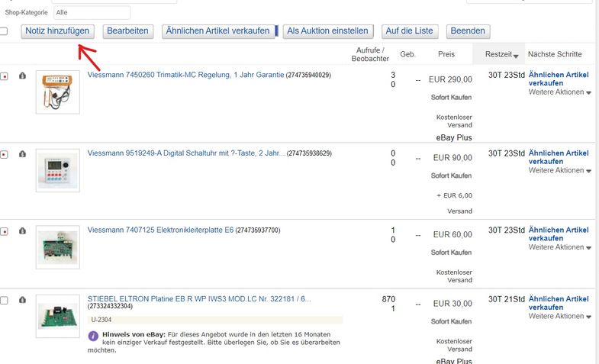
Task: Open the Viessmann 7407125 Elektronikleiterplatte E6 link
Action: (x=160, y=230)
